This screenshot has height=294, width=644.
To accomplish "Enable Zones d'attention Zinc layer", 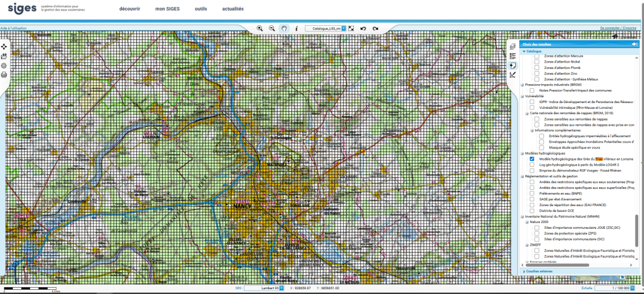I will pos(537,73).
